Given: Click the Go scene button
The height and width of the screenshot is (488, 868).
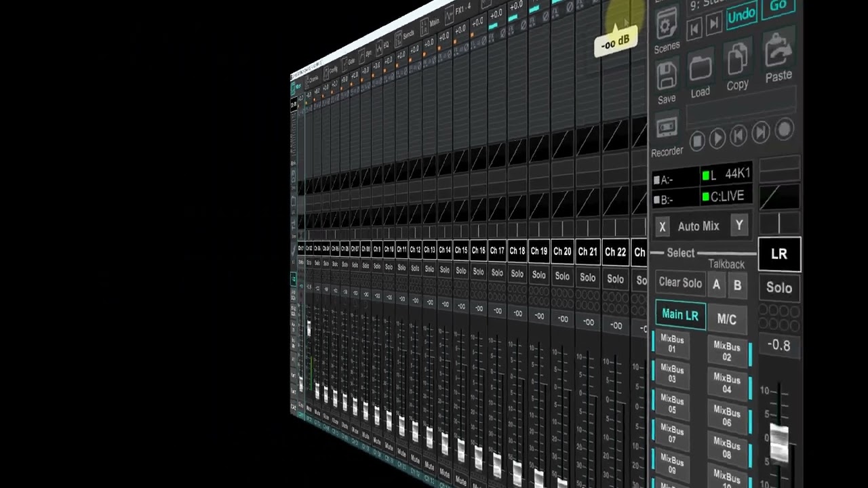Looking at the screenshot, I should (x=778, y=6).
